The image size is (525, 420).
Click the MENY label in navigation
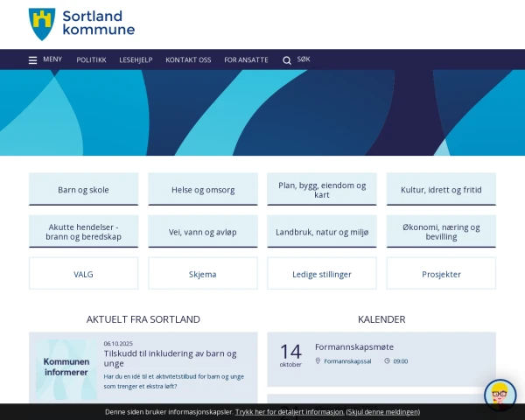point(52,59)
